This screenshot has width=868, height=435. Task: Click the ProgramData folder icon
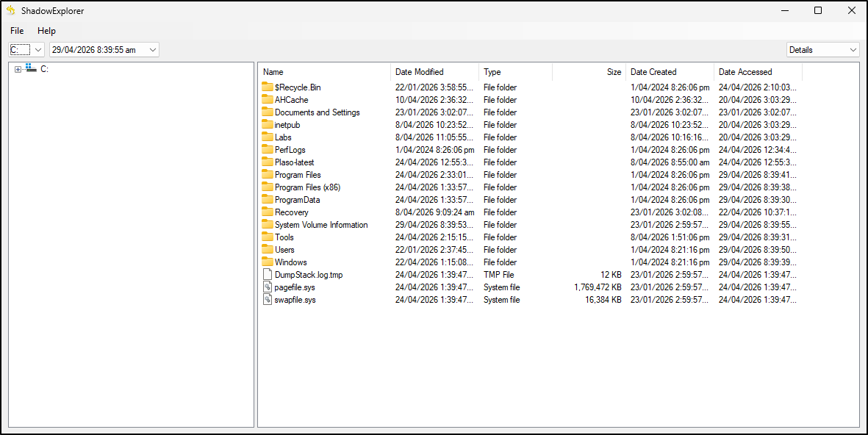[268, 199]
